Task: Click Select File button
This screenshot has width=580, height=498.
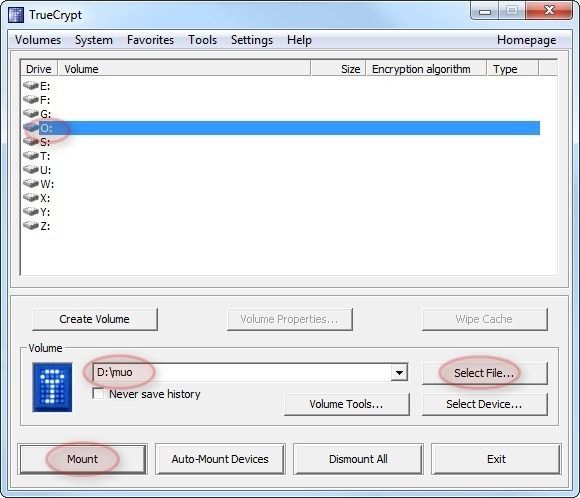Action: pyautogui.click(x=484, y=373)
